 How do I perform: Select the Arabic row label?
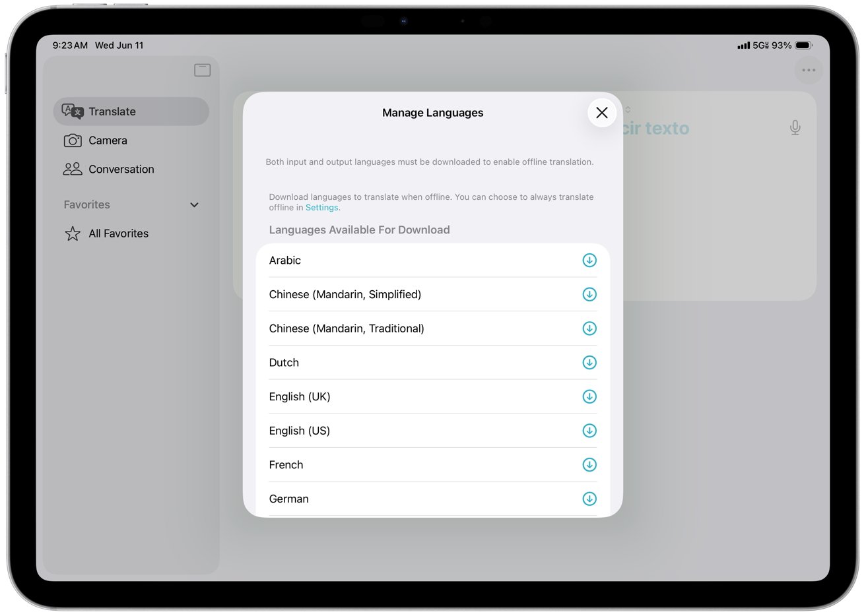[284, 261]
